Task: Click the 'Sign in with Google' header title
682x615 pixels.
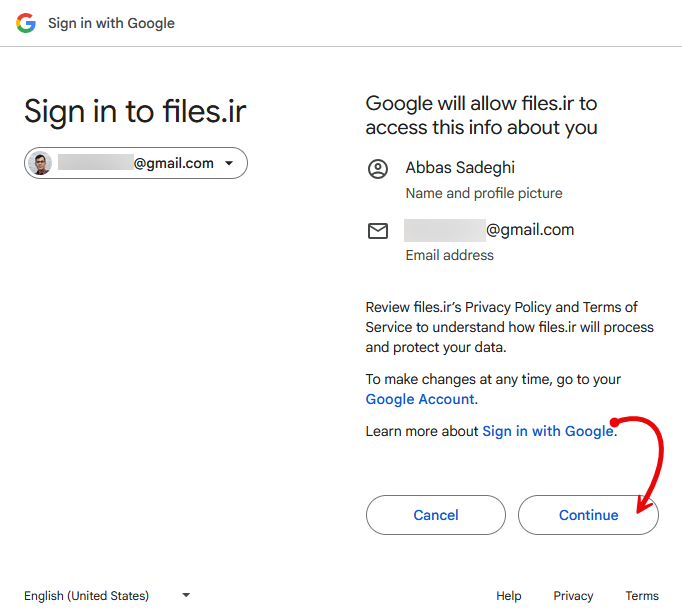Action: pos(111,23)
